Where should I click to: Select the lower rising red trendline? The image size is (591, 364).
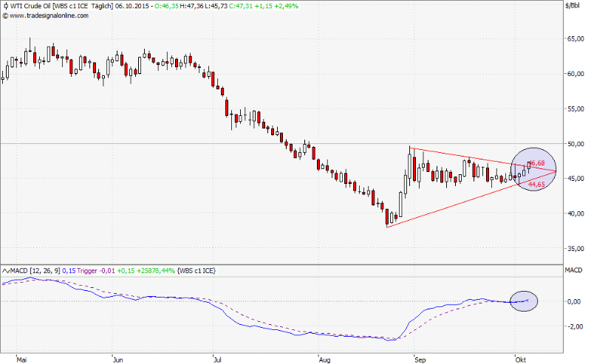(451, 203)
